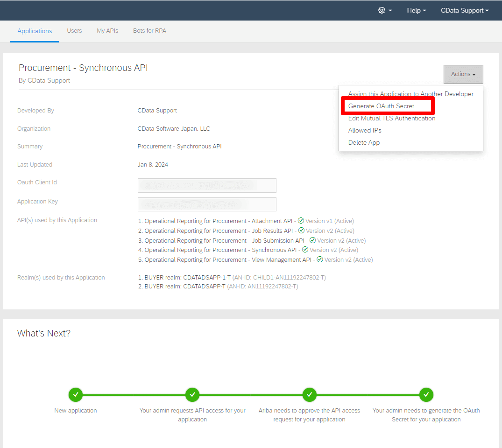This screenshot has height=448, width=502.
Task: Click active check icon for Job Results API
Action: 301,231
